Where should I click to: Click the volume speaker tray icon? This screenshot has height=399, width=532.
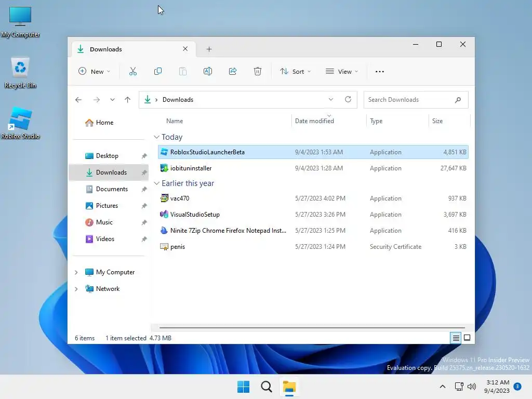(x=472, y=387)
